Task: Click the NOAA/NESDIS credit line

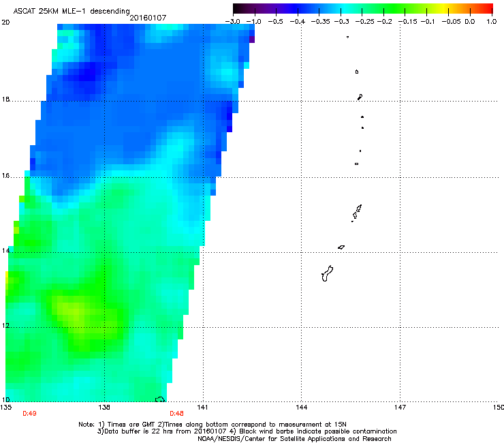Action: (294, 439)
